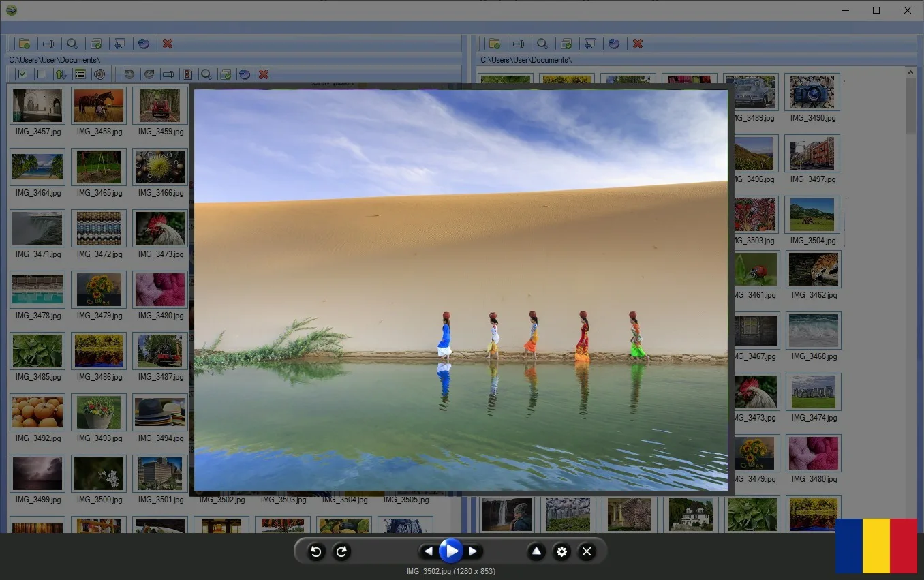The image size is (924, 580).
Task: Click the green sort arrows icon in left panel
Action: click(61, 74)
